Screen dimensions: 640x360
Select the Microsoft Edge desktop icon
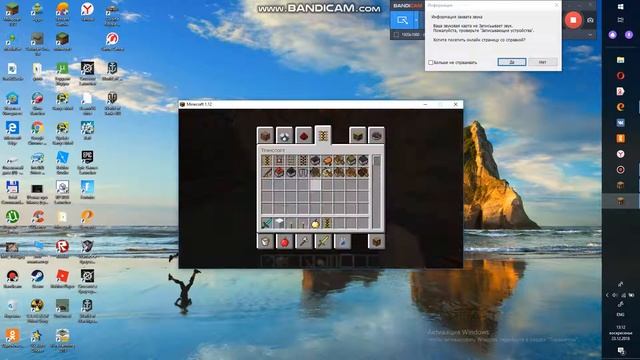[12, 131]
